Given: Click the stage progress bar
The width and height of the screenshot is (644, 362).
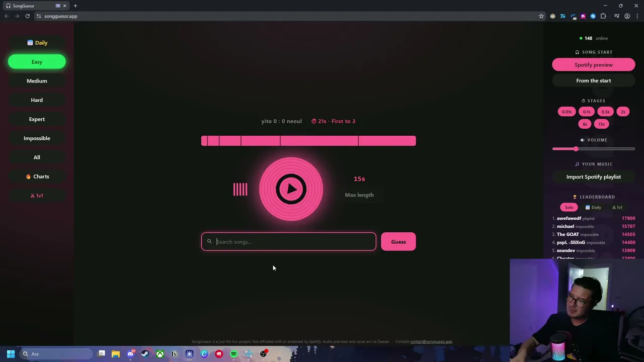Looking at the screenshot, I should click(308, 141).
